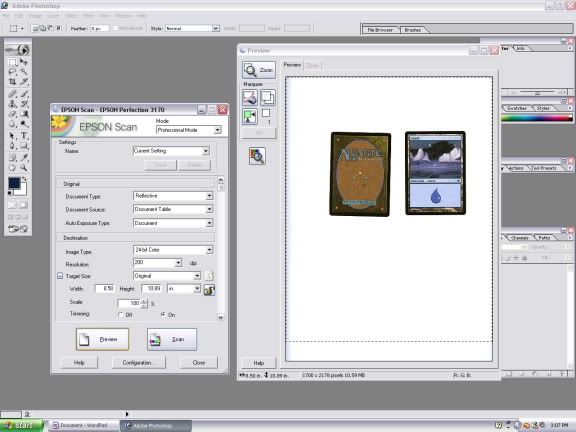
Task: Select the Magic Wand tool
Action: pos(24,72)
